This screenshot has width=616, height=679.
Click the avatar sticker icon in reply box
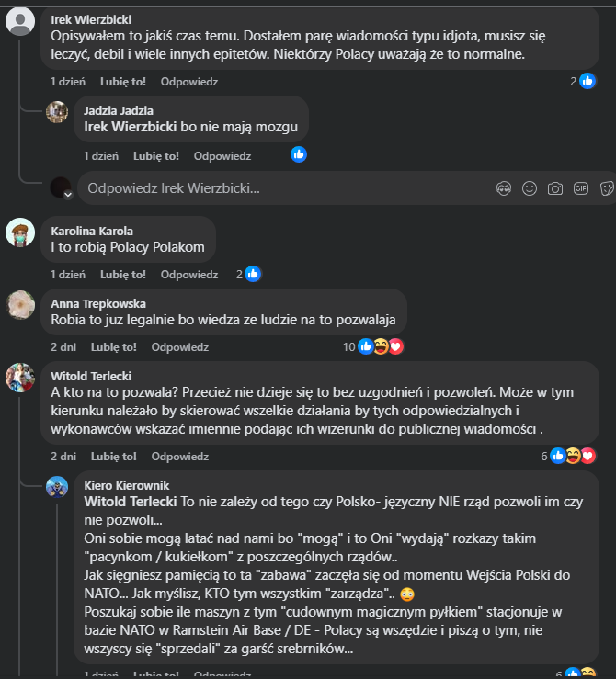coord(503,188)
